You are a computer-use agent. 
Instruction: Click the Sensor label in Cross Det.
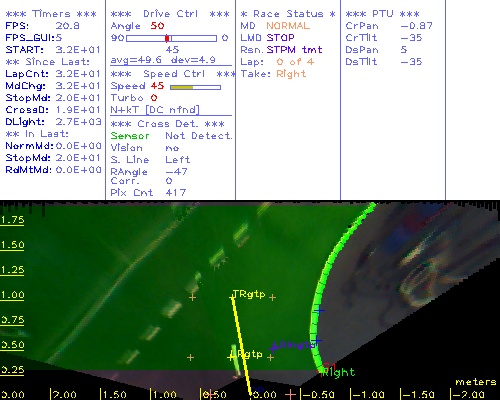tap(130, 136)
